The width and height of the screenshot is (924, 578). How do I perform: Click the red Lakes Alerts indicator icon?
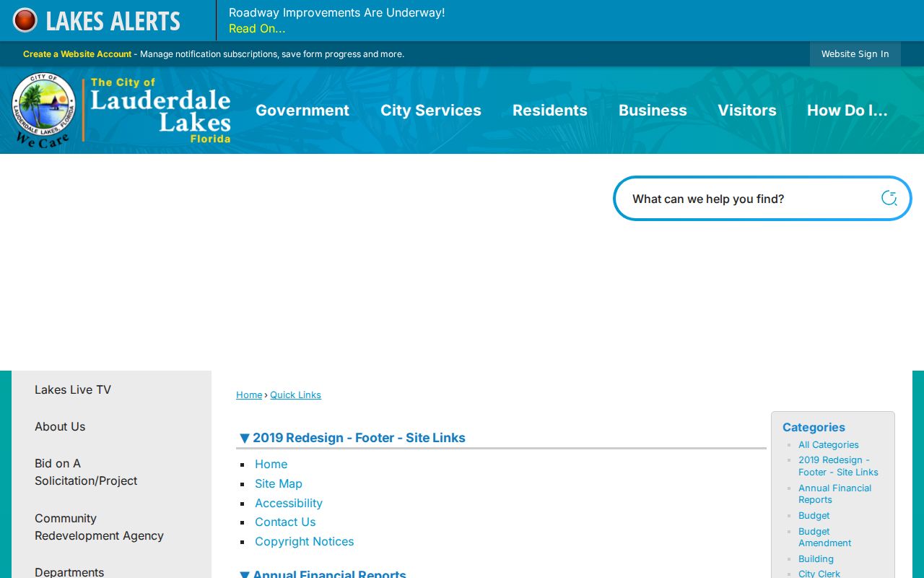point(25,20)
